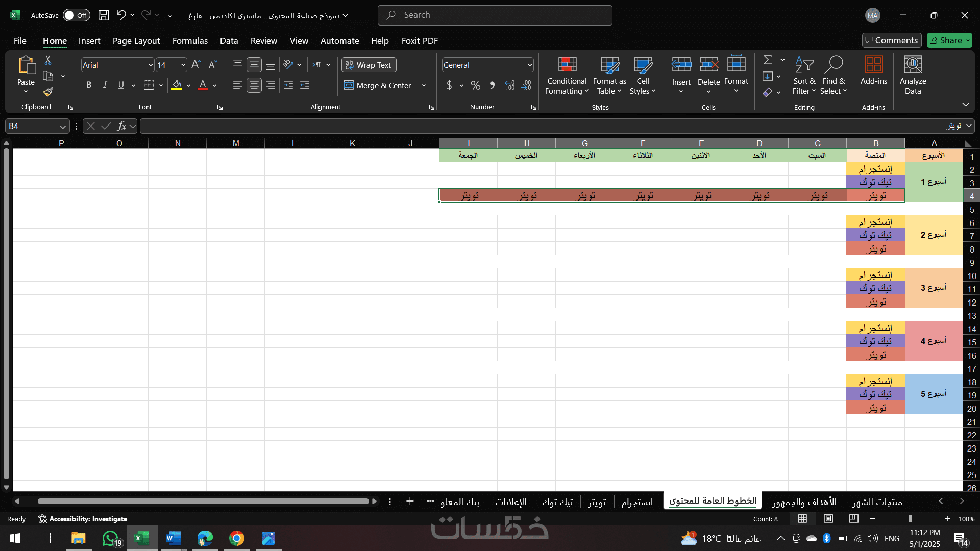Viewport: 980px width, 551px height.
Task: Toggle Wrap Text for the selection
Action: (369, 65)
